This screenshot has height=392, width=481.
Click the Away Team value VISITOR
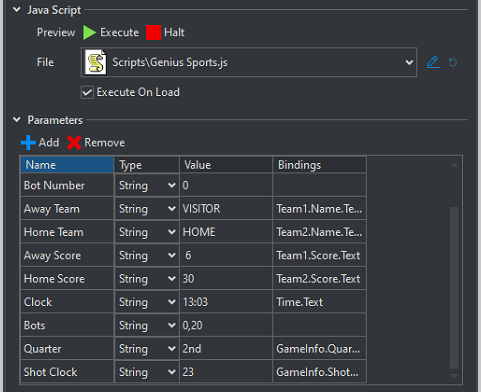click(201, 209)
